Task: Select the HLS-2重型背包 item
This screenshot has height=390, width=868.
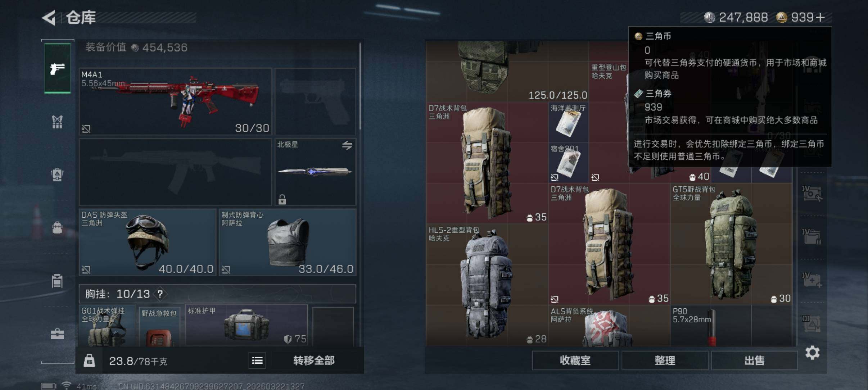Action: (x=487, y=285)
